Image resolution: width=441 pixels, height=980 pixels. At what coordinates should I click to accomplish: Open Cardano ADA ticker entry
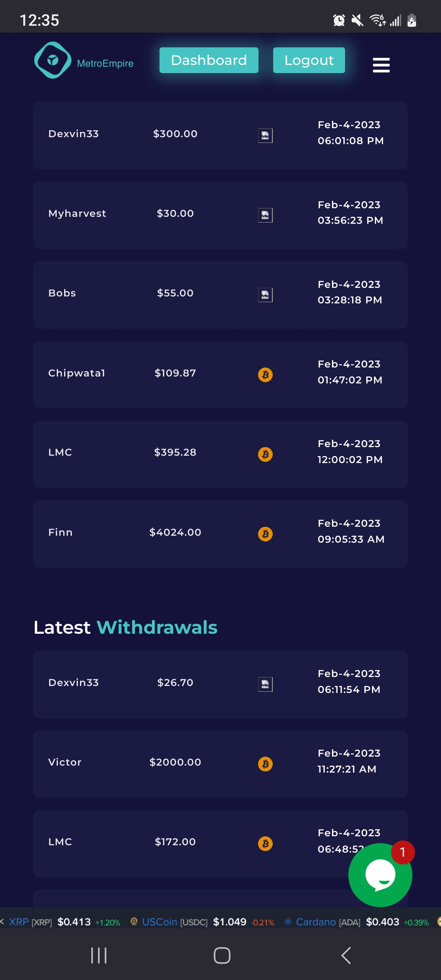point(356,922)
